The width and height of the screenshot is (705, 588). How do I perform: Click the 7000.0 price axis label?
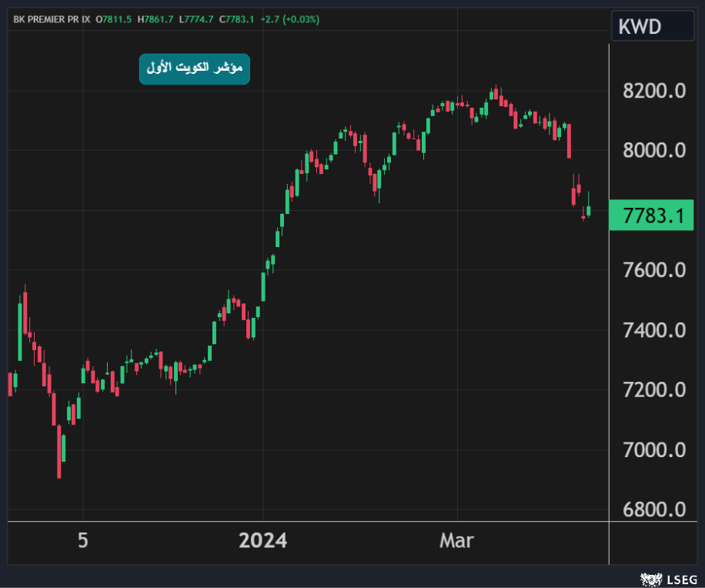(653, 449)
